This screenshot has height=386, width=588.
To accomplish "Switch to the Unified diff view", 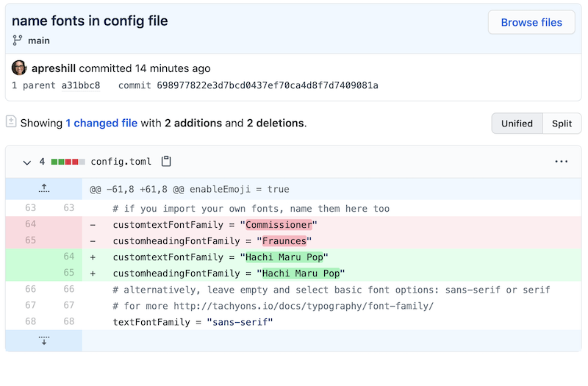I will (517, 124).
